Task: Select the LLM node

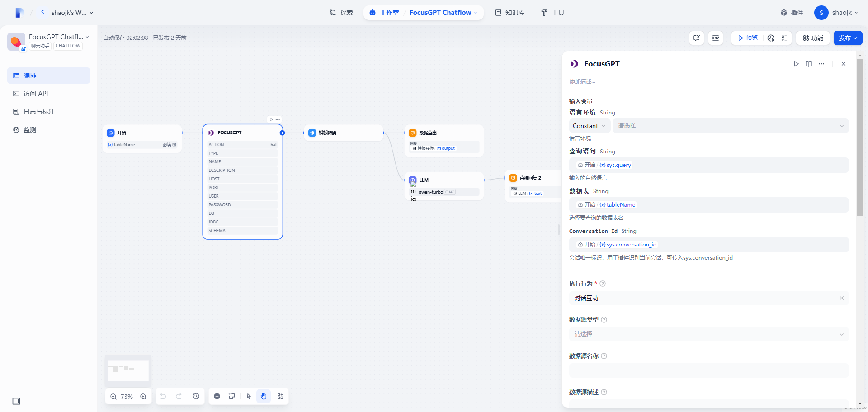Action: [444, 186]
